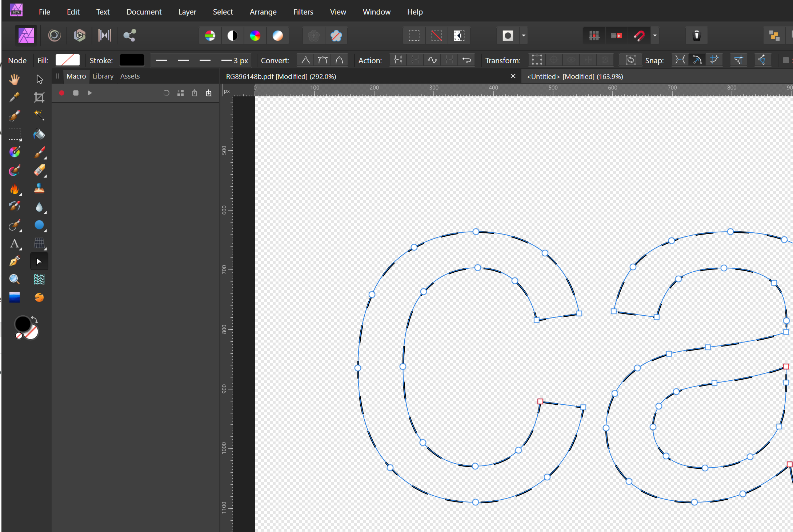The height and width of the screenshot is (532, 793).
Task: Select the Crop tool
Action: tap(39, 97)
